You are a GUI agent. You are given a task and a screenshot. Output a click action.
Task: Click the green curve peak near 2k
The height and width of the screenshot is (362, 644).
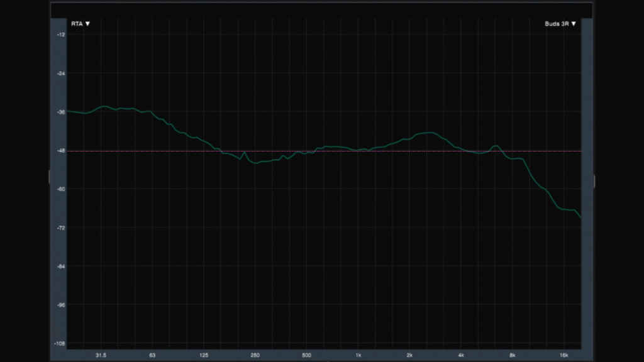tap(429, 133)
